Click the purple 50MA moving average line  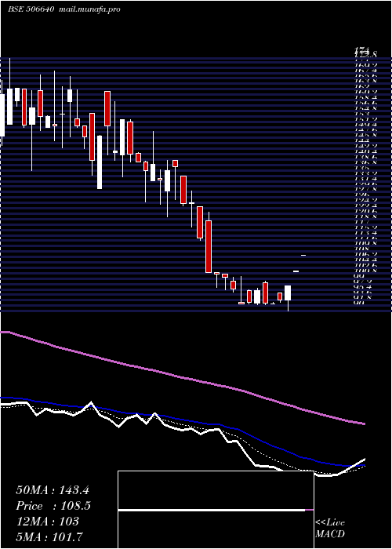182,378
